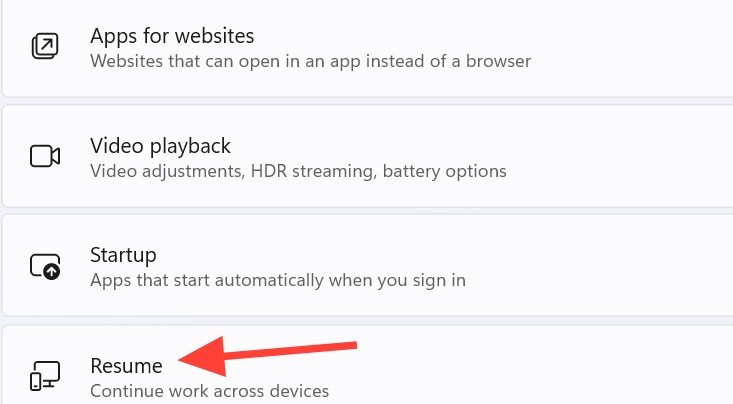Click the Apps for websites icon

tap(46, 47)
